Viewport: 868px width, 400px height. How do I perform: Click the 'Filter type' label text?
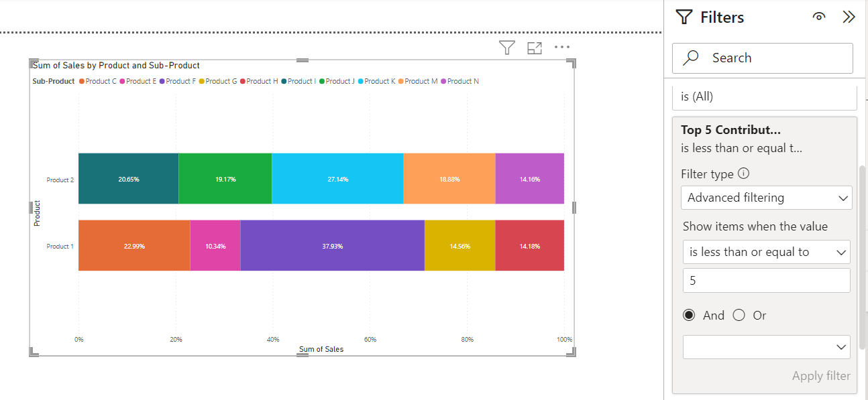pyautogui.click(x=707, y=174)
